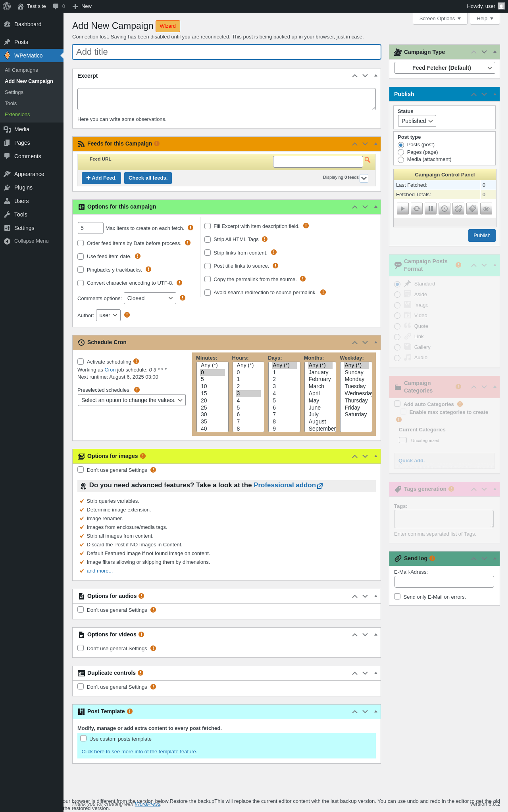Viewport: 508px width, 812px height.
Task: Select Pages (page) post type radio
Action: pyautogui.click(x=401, y=152)
